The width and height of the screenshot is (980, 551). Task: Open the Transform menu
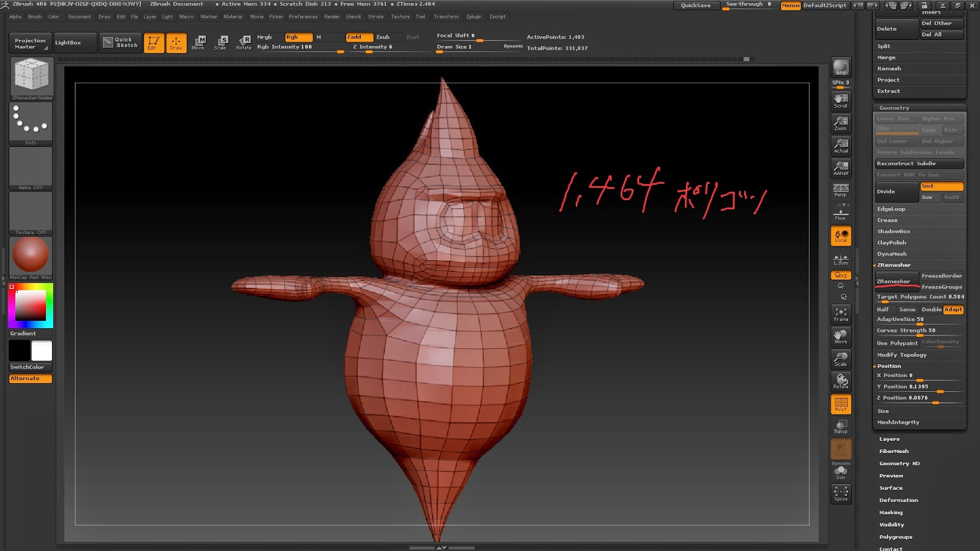446,17
